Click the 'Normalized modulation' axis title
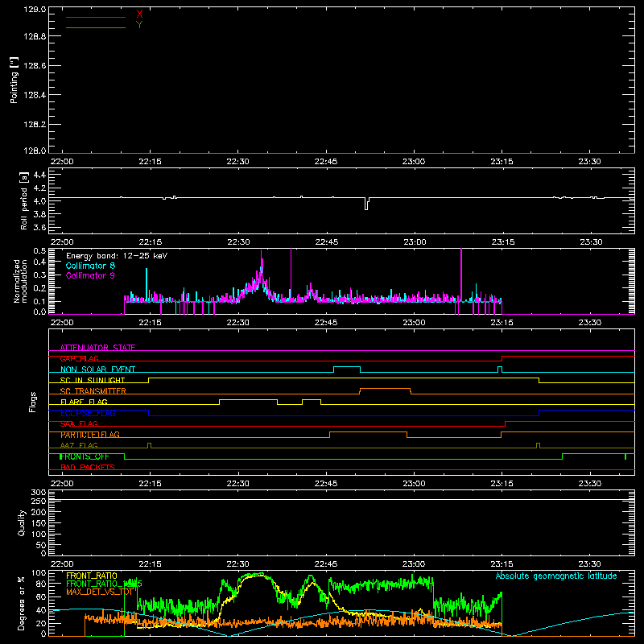This screenshot has height=644, width=644. 19,281
